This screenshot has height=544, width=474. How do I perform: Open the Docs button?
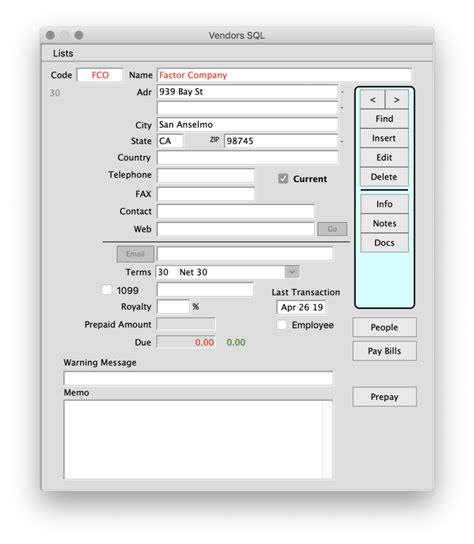(x=384, y=243)
